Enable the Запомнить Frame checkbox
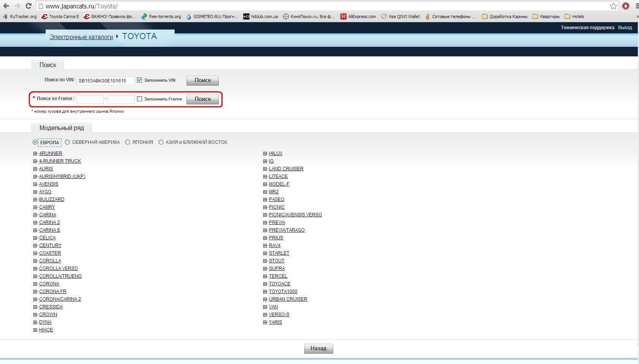 pos(139,99)
